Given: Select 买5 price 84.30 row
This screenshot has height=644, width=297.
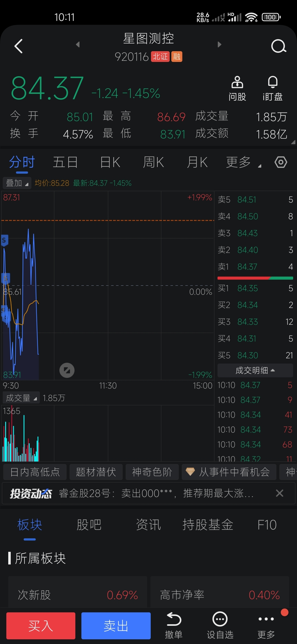Looking at the screenshot, I should 255,355.
